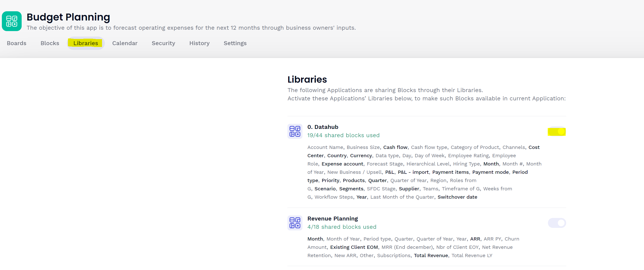
Task: Click the Category of Product block
Action: coord(474,147)
